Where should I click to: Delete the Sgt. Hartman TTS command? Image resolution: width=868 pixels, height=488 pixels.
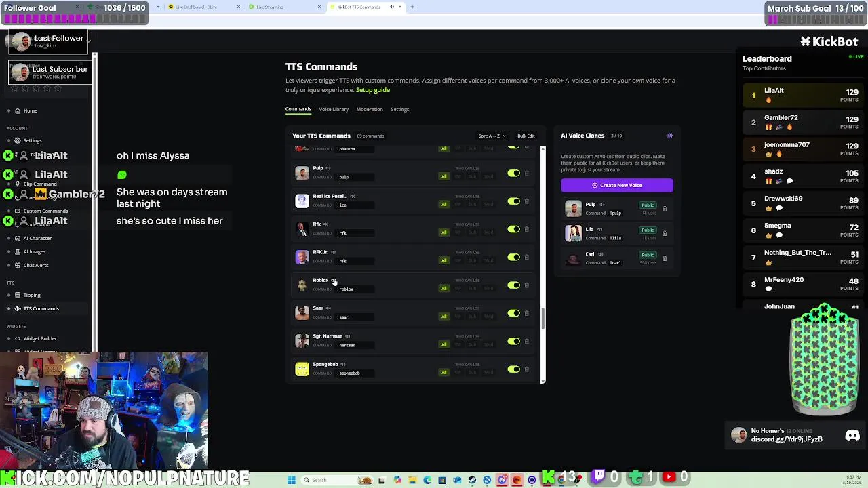coord(527,341)
